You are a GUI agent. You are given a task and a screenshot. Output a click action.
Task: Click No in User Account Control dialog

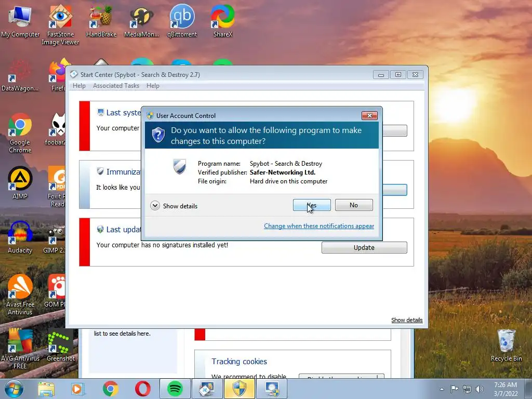[x=354, y=205]
